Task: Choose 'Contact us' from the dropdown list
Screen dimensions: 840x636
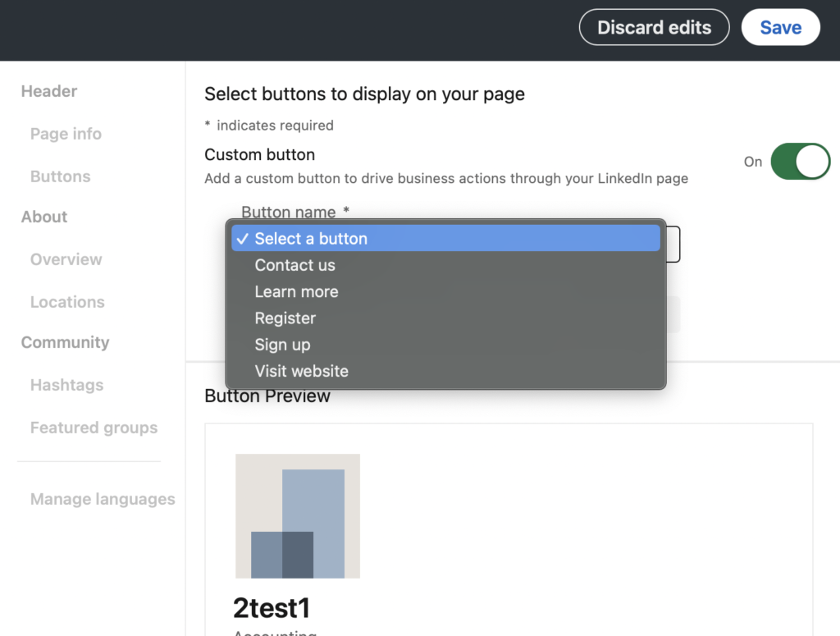Action: [294, 265]
